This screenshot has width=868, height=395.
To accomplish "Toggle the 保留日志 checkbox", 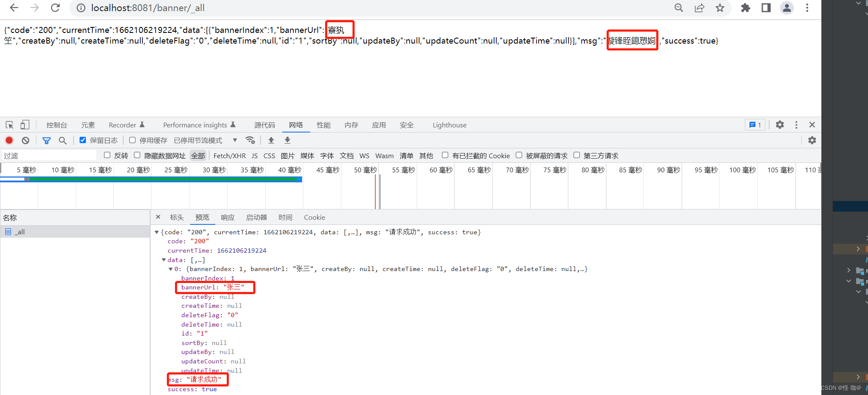I will coord(83,140).
